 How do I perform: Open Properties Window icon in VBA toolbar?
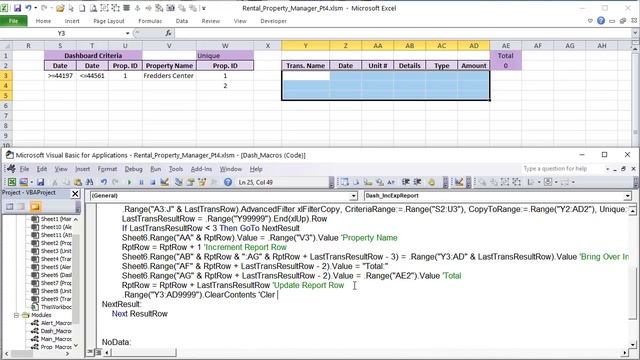click(x=190, y=182)
